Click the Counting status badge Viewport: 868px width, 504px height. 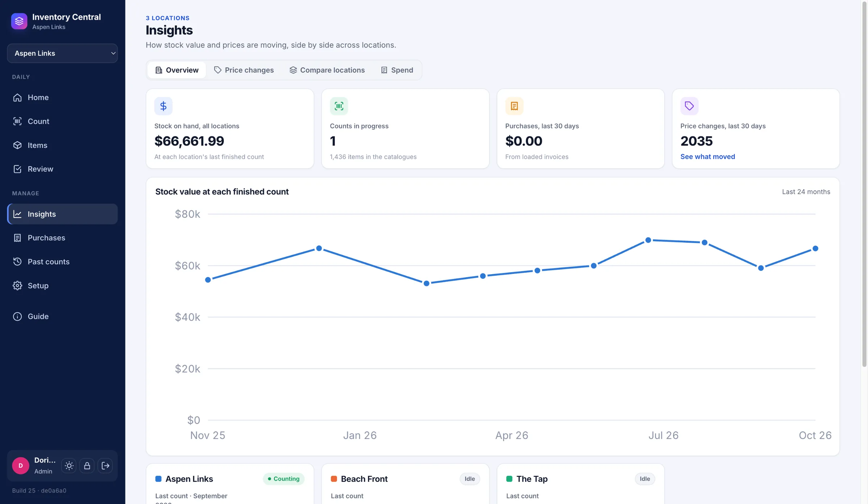(284, 479)
